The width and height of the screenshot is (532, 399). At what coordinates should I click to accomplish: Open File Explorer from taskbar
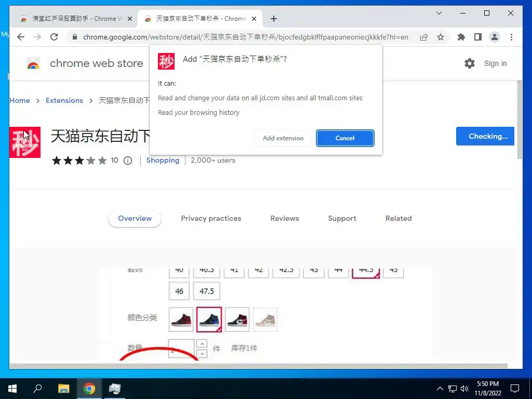click(63, 389)
